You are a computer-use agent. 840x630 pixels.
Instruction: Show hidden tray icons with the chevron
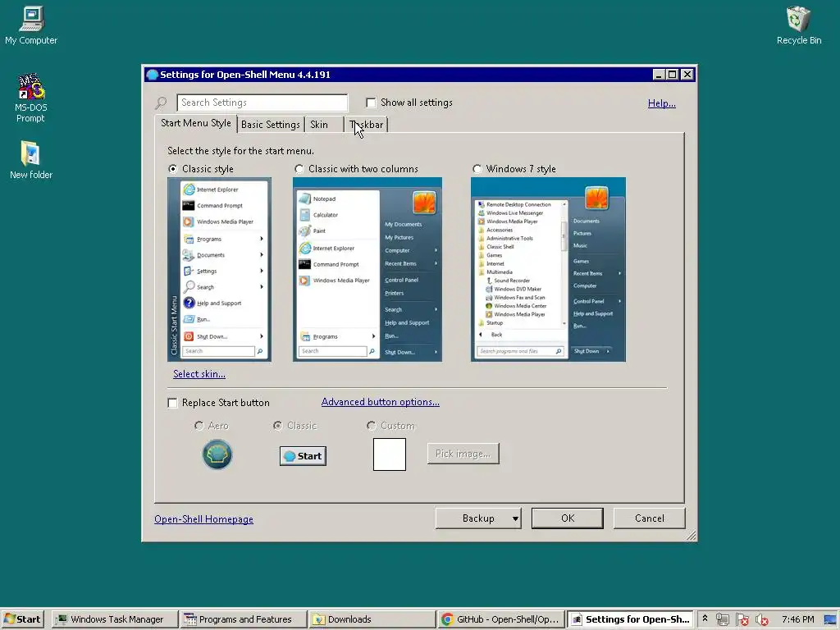[705, 619]
